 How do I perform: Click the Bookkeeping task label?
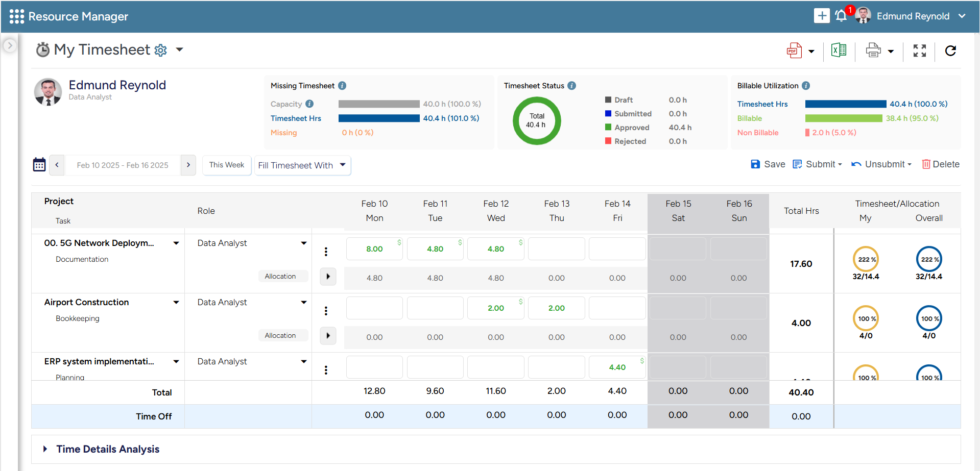pyautogui.click(x=78, y=318)
